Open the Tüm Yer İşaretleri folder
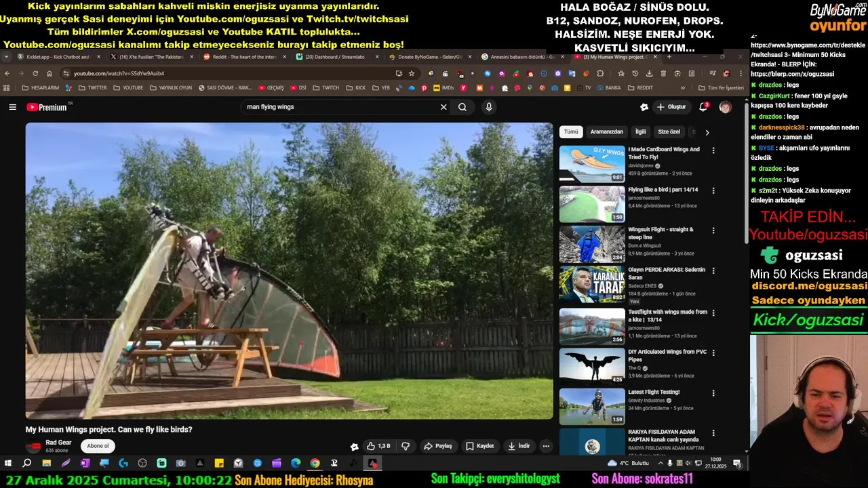 pos(721,87)
